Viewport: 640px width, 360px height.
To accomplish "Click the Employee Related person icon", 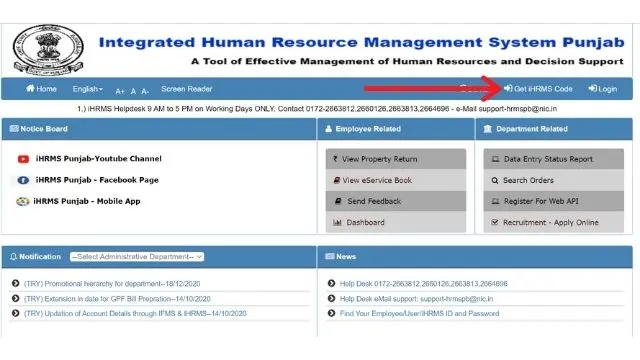I will (x=328, y=129).
